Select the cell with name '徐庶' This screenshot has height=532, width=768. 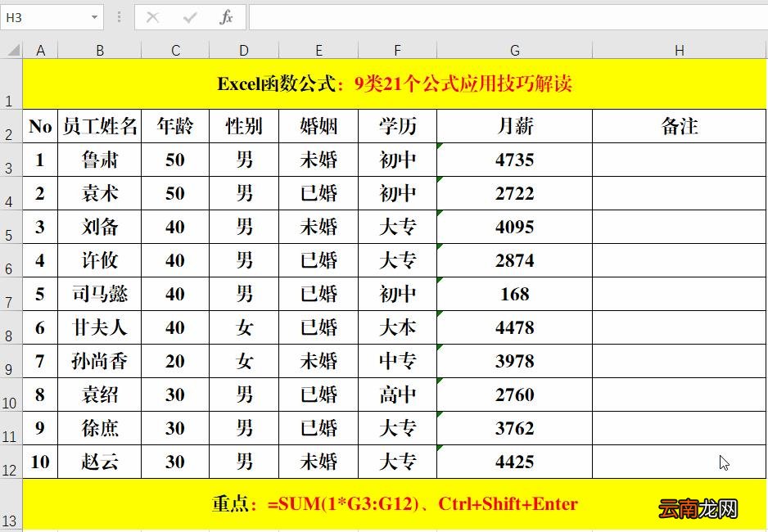(x=100, y=428)
